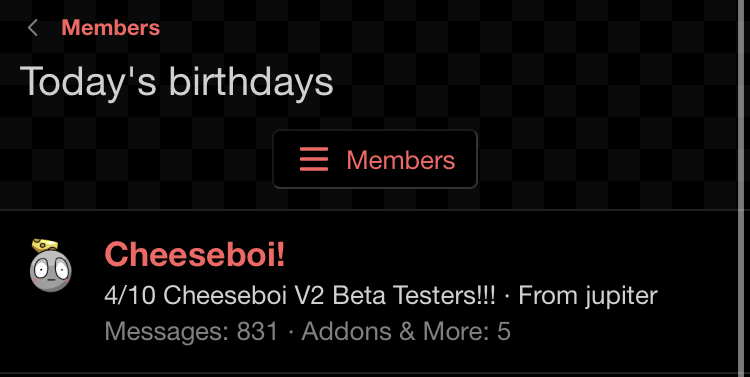Image resolution: width=750 pixels, height=377 pixels.
Task: Click the Addons & More: 5 counter
Action: tap(406, 331)
